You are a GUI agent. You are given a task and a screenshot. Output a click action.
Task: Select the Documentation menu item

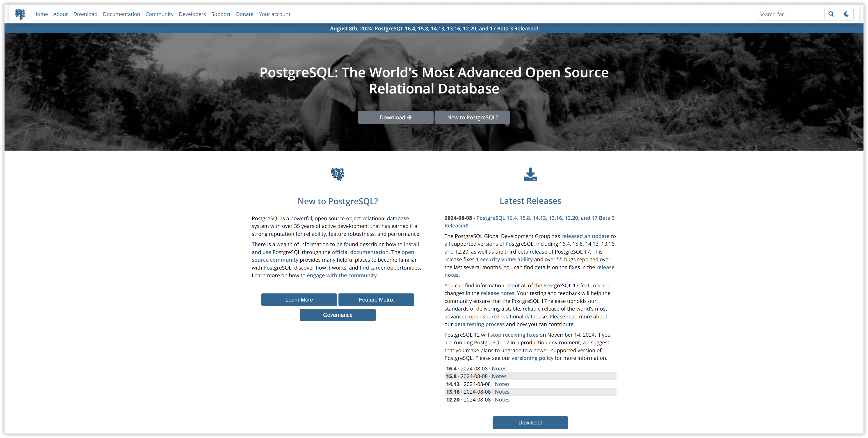point(121,14)
